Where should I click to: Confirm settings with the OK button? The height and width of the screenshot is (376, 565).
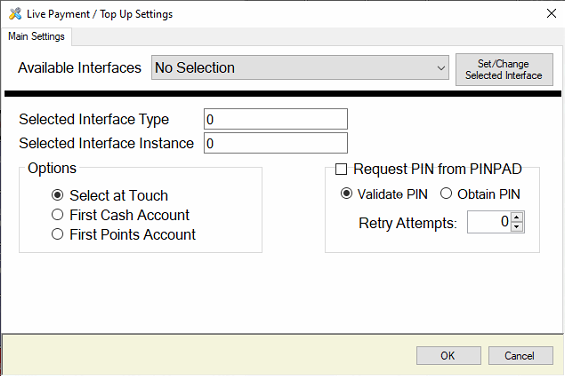click(448, 356)
